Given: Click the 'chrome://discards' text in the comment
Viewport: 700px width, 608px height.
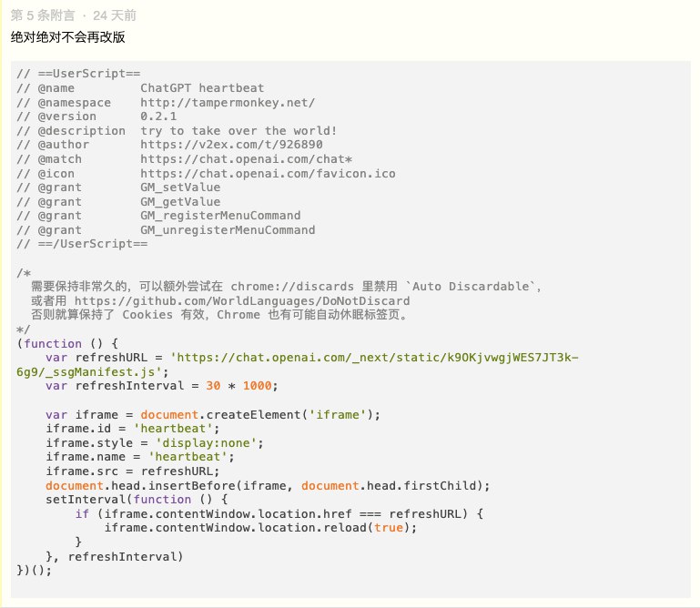Looking at the screenshot, I should pyautogui.click(x=292, y=287).
